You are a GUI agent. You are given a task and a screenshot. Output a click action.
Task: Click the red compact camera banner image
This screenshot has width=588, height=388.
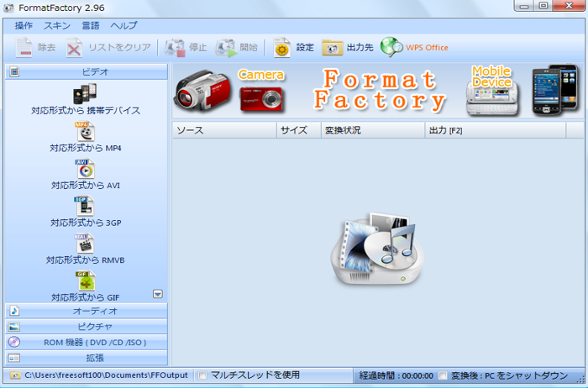click(261, 99)
